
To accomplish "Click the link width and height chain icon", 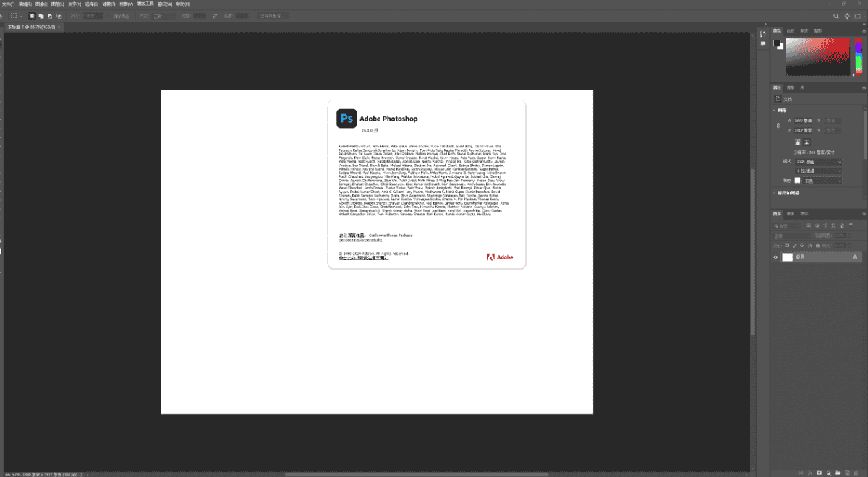I will 778,125.
